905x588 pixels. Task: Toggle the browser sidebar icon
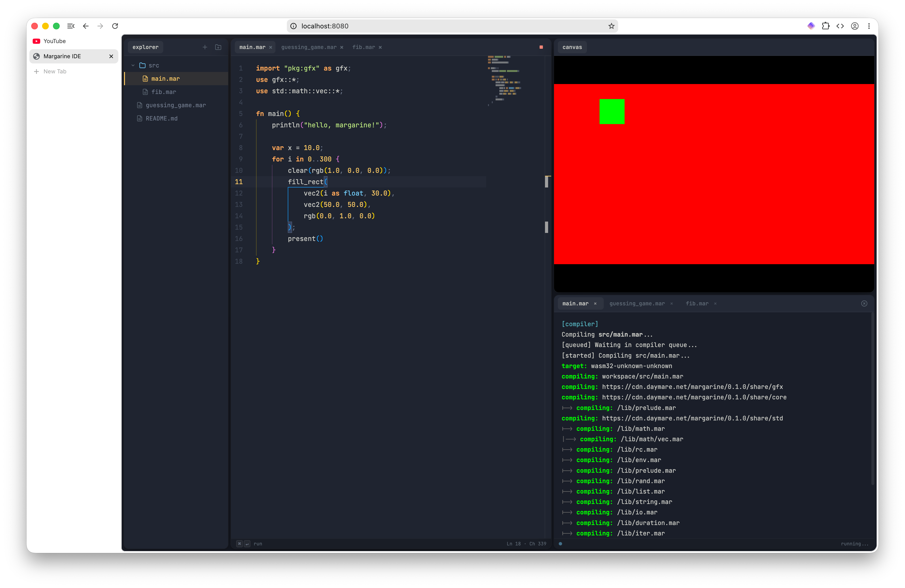(71, 26)
